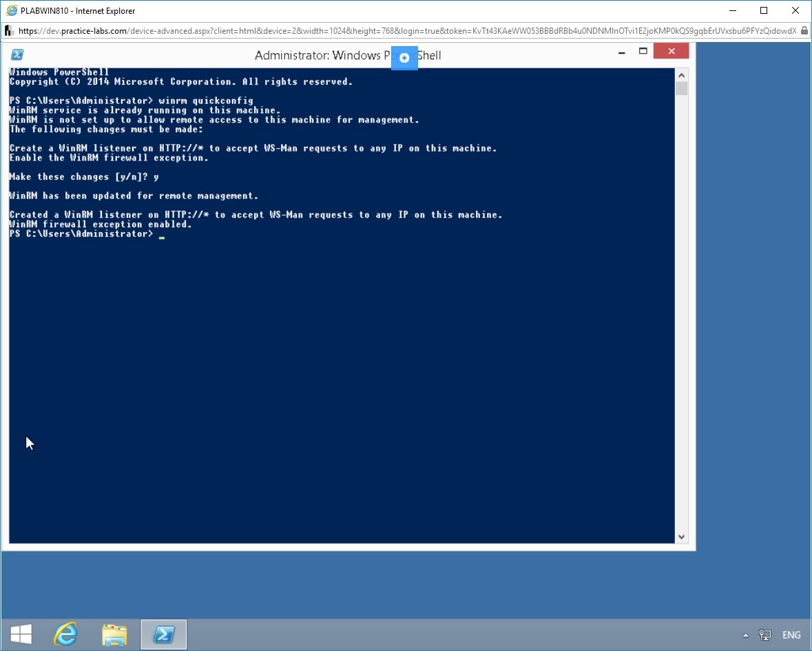Close the Internet Explorer window

click(795, 10)
